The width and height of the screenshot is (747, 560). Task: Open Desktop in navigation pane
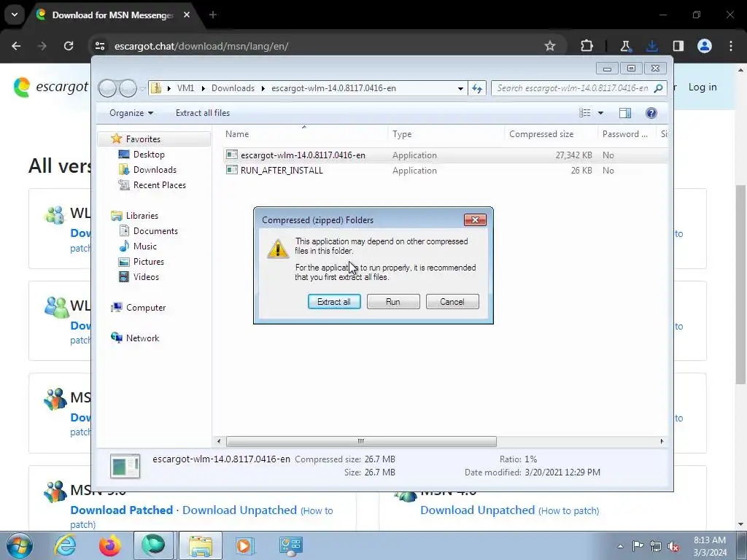pyautogui.click(x=149, y=155)
